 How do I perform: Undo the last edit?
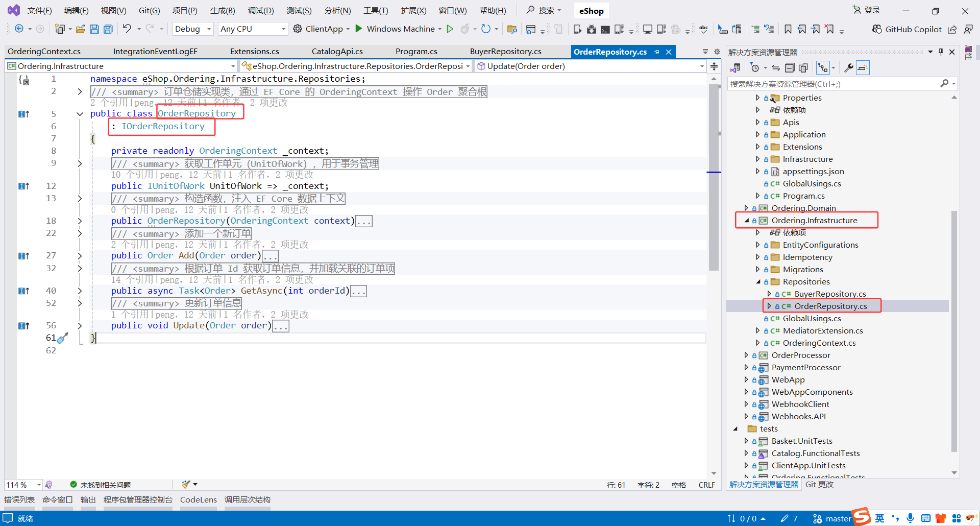point(127,29)
